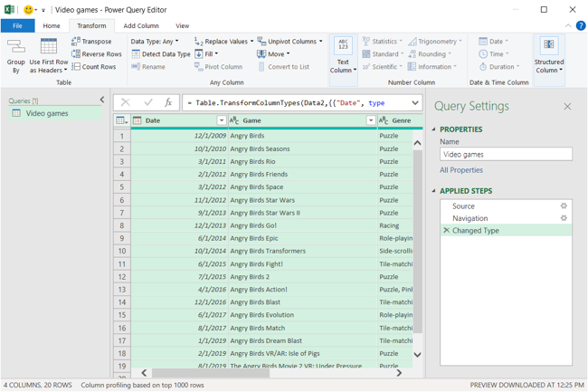Cancel formula with the X icon
Viewport: 588px width, 392px height.
126,102
